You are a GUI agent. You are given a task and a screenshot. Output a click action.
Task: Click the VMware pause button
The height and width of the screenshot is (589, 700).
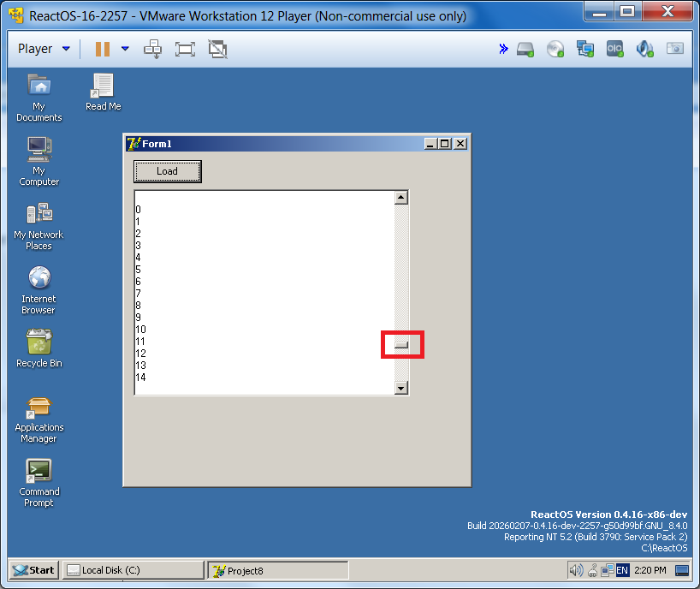tap(103, 49)
